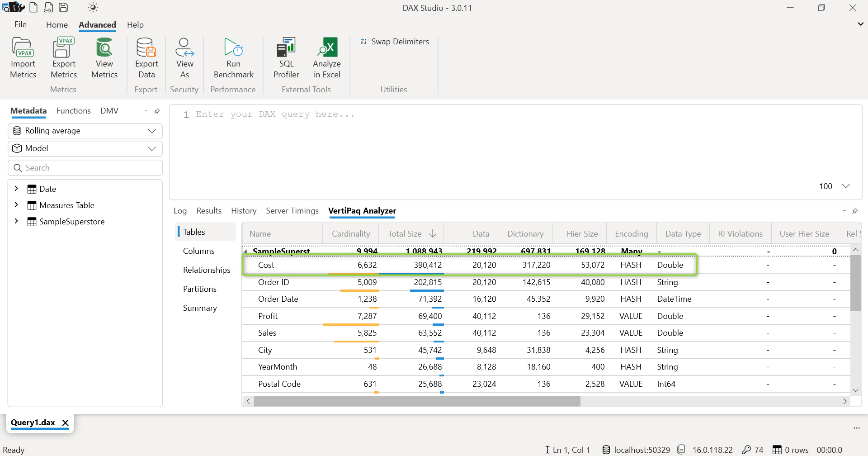Viewport: 868px width, 456px height.
Task: Pin the Metadata panel
Action: click(x=157, y=111)
